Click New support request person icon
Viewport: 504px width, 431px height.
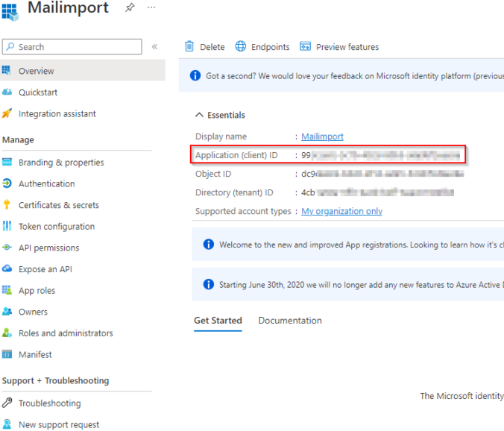7,424
